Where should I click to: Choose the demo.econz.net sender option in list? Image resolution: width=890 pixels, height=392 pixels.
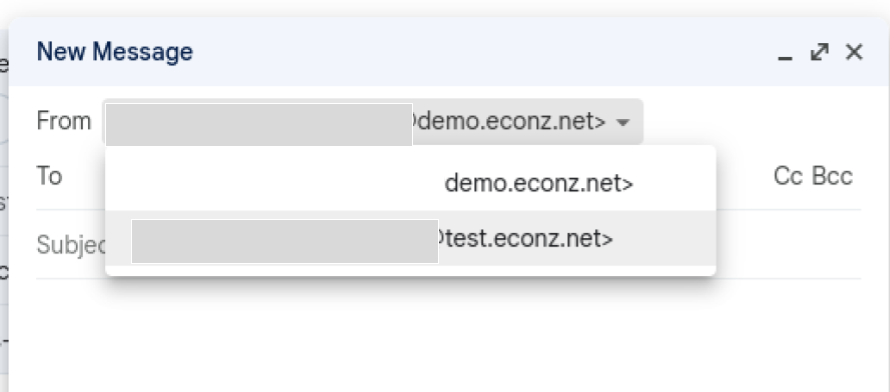pyautogui.click(x=410, y=183)
